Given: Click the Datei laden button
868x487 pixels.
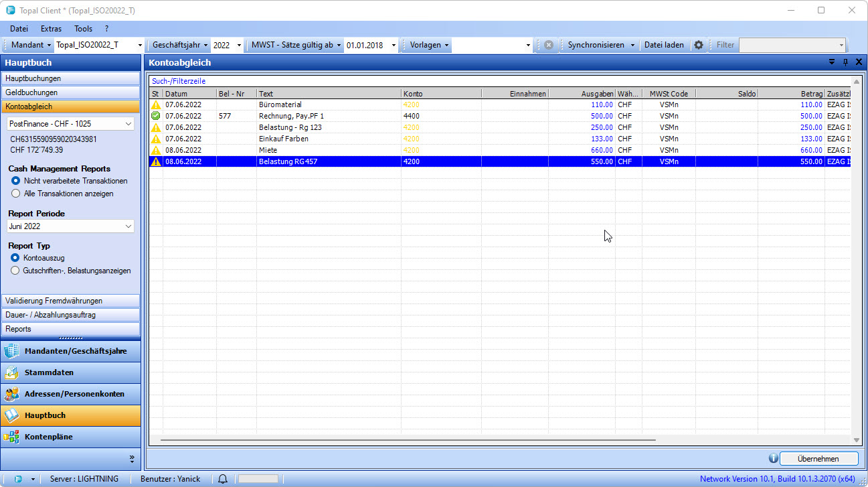Looking at the screenshot, I should (664, 45).
